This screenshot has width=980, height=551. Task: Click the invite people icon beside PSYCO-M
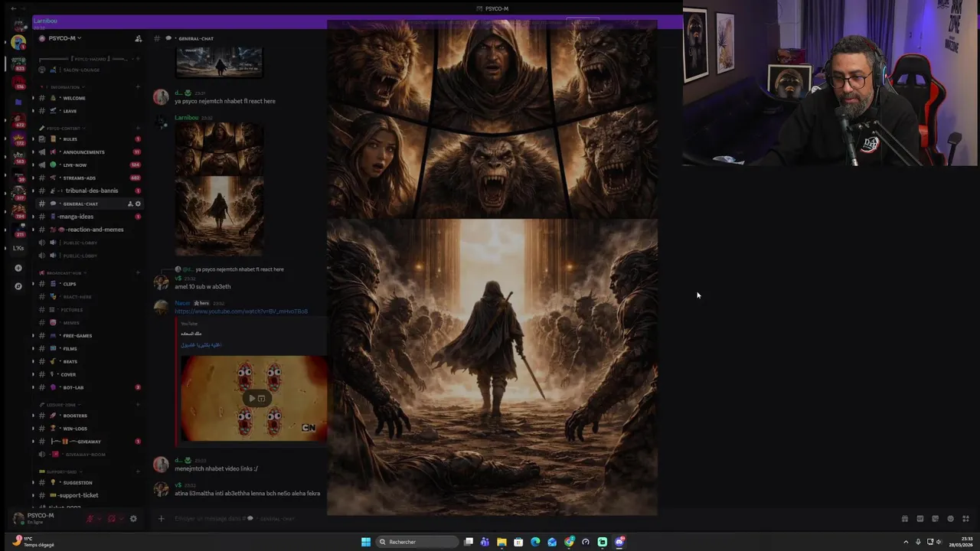tap(138, 38)
